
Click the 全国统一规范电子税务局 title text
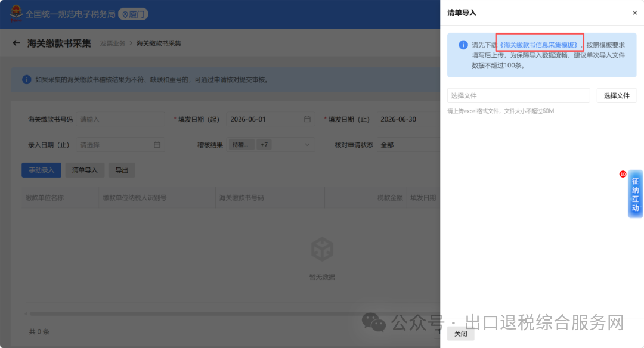coord(70,14)
